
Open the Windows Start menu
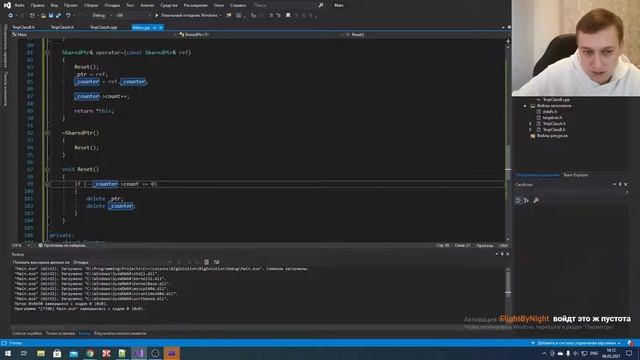(x=8, y=353)
